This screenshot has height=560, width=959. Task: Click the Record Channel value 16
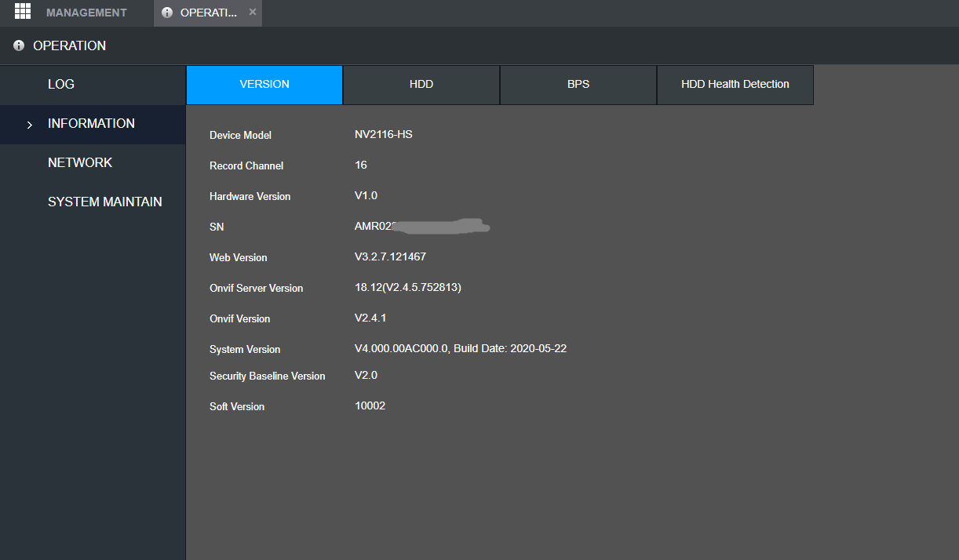pyautogui.click(x=361, y=165)
